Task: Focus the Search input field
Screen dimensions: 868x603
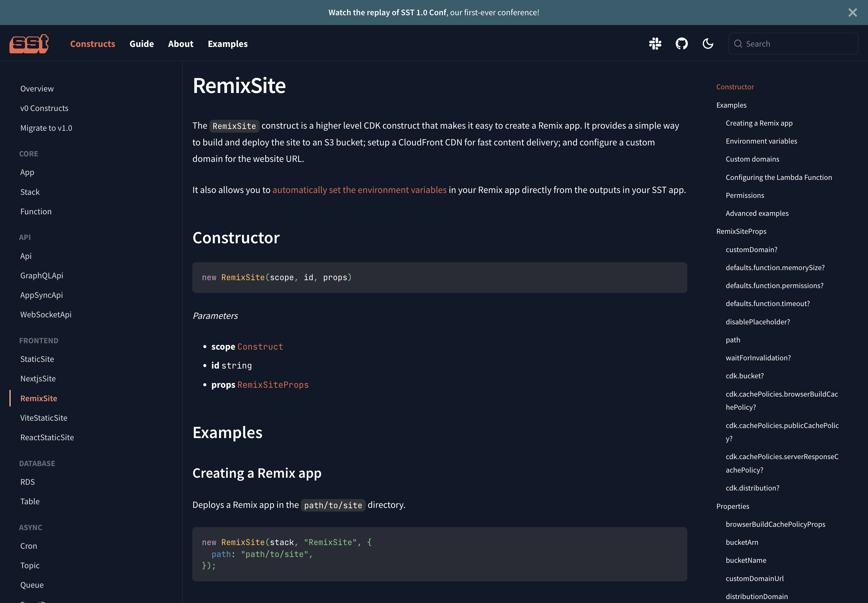Action: (793, 44)
